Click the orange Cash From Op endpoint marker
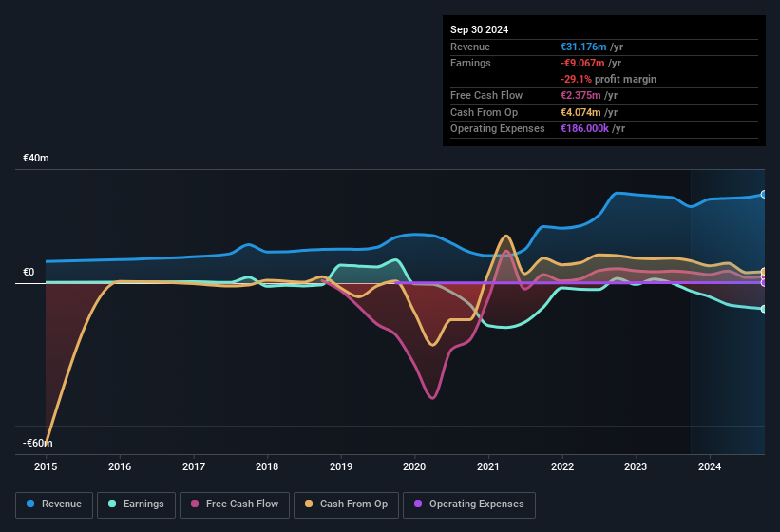Viewport: 780px width, 532px height. coord(764,273)
